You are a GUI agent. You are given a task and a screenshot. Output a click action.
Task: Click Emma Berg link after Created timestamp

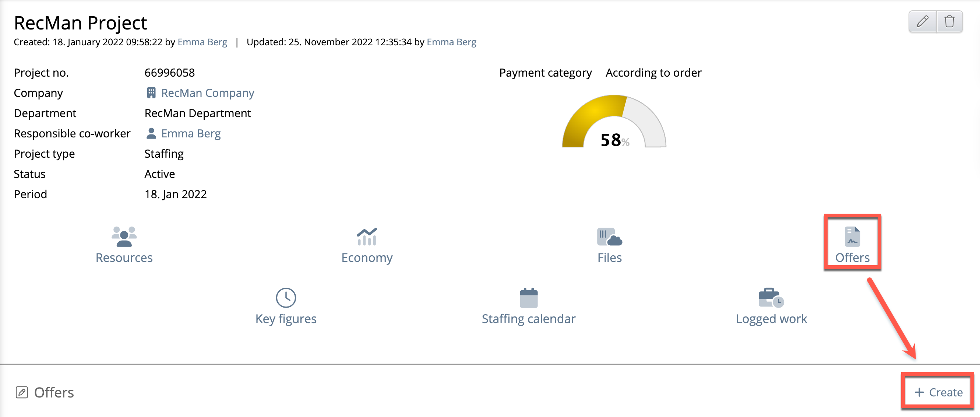pyautogui.click(x=202, y=42)
